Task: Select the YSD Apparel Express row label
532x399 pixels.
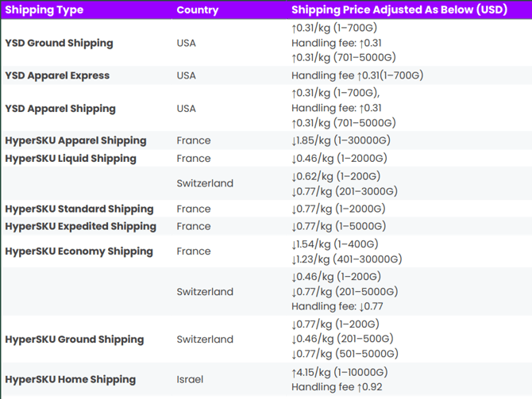Action: click(x=57, y=75)
